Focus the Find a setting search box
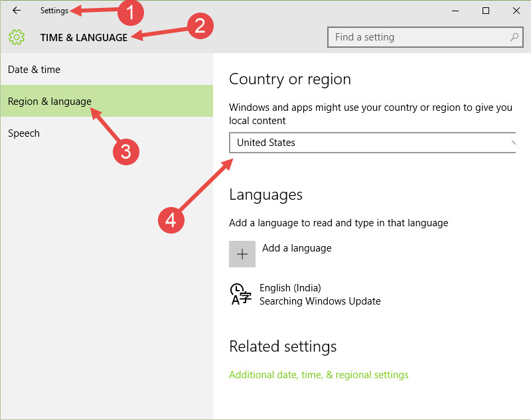Screen dimensions: 531x420 (x=425, y=37)
